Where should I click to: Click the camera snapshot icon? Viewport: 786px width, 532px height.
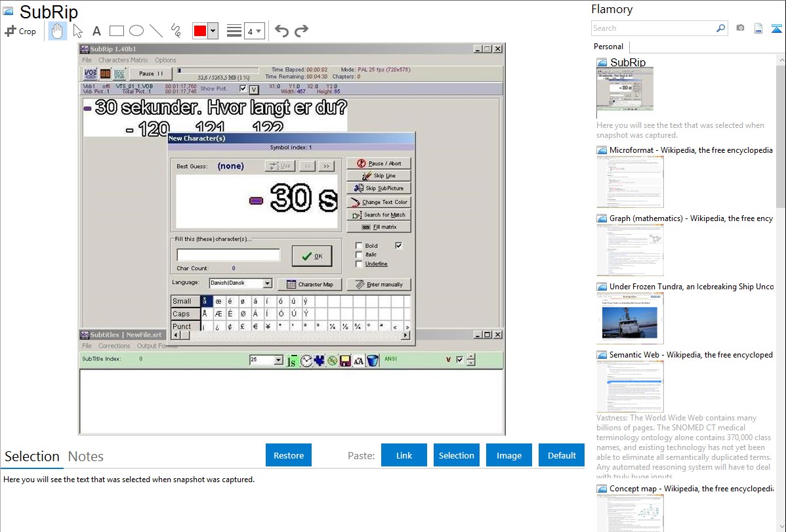(x=740, y=28)
